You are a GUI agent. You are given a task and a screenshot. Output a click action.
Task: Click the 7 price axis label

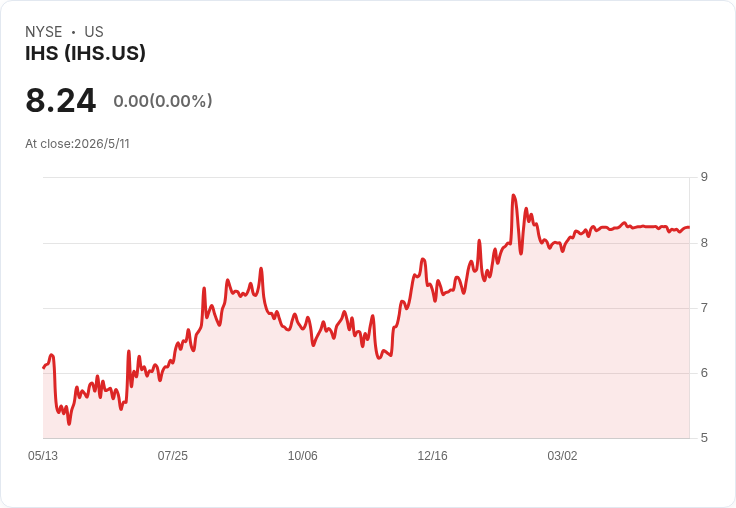point(704,308)
